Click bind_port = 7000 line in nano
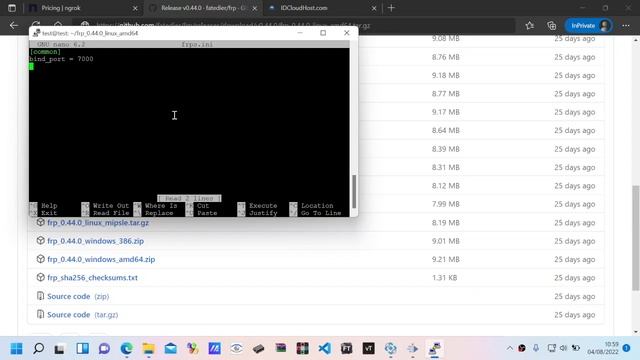Viewport: 640px width, 360px height. click(61, 59)
